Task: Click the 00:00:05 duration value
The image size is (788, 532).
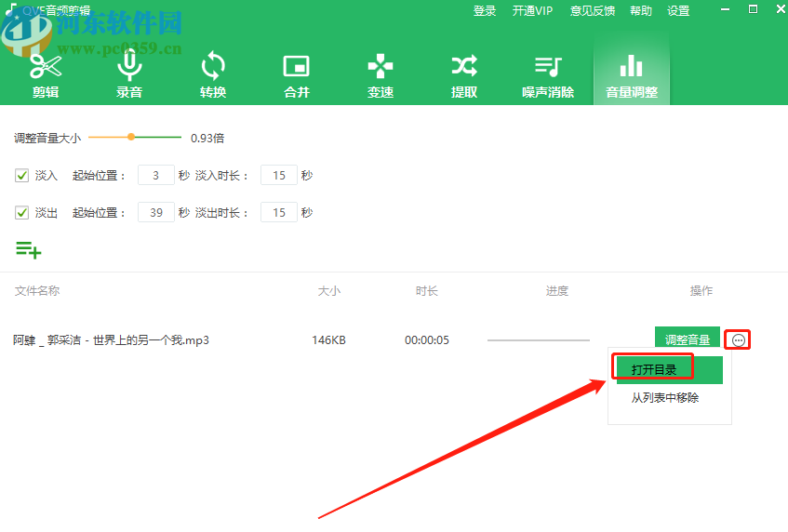Action: pos(427,340)
